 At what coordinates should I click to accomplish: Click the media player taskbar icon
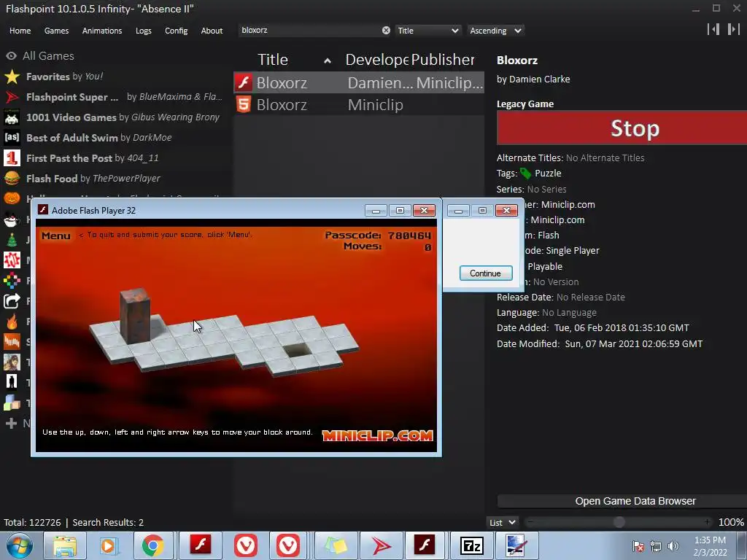pyautogui.click(x=108, y=545)
